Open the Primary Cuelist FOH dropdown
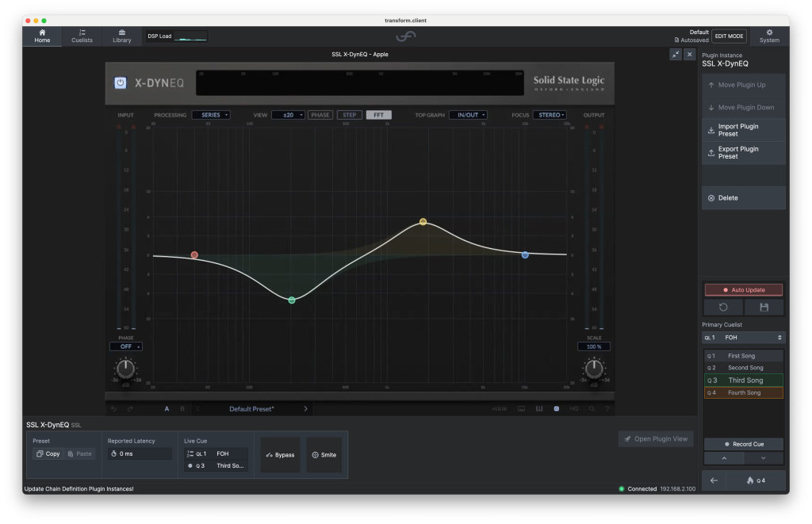The height and width of the screenshot is (524, 812). (744, 338)
